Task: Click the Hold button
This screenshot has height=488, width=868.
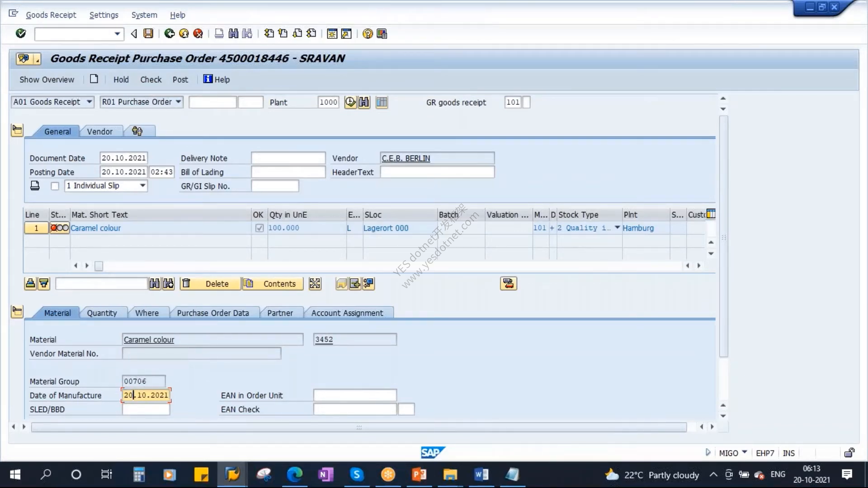Action: click(121, 80)
